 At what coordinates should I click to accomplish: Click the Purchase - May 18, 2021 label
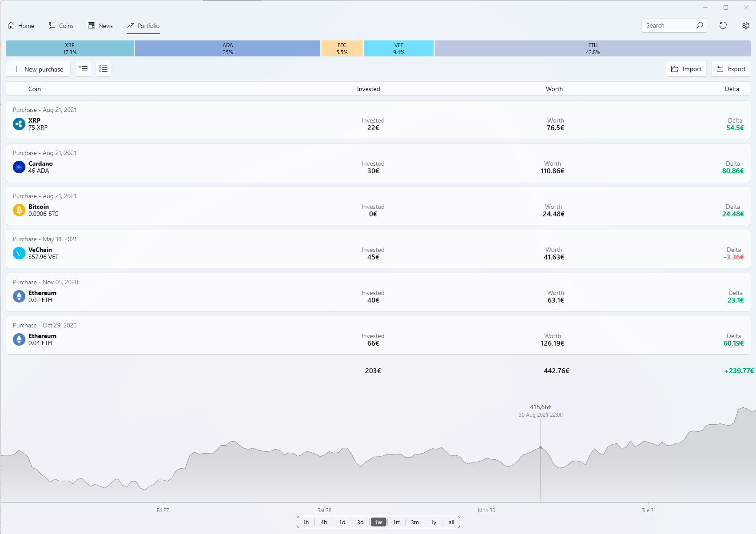(x=45, y=239)
